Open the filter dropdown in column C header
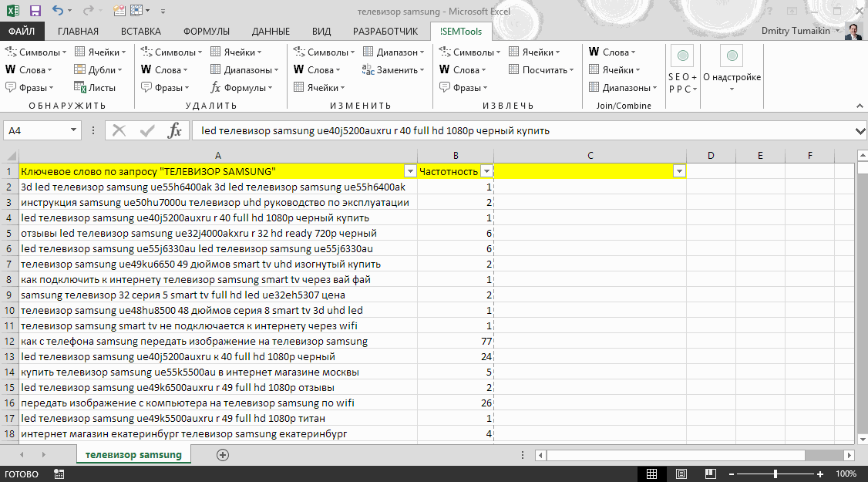Viewport: 868px width, 482px height. (679, 171)
